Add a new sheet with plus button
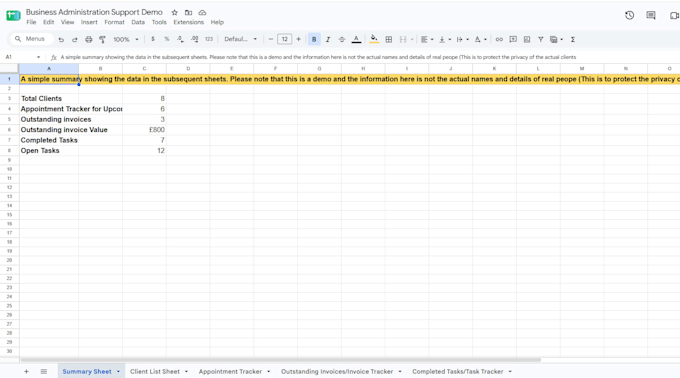The image size is (680, 378). pyautogui.click(x=26, y=371)
